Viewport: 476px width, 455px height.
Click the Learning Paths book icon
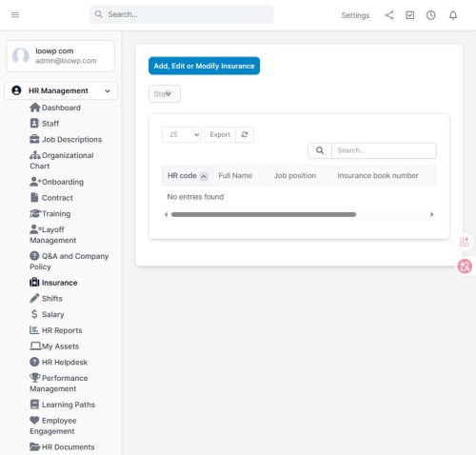34,405
